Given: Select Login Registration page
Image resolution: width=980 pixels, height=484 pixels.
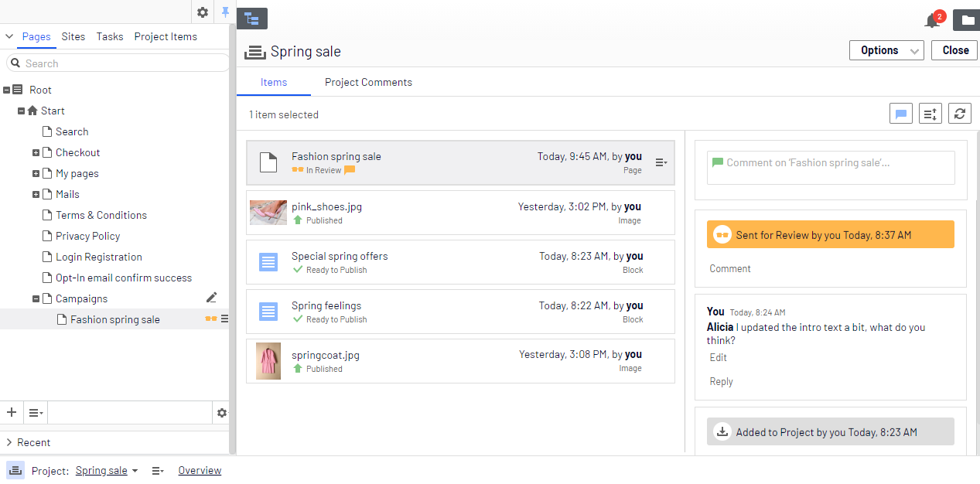Looking at the screenshot, I should [x=99, y=257].
